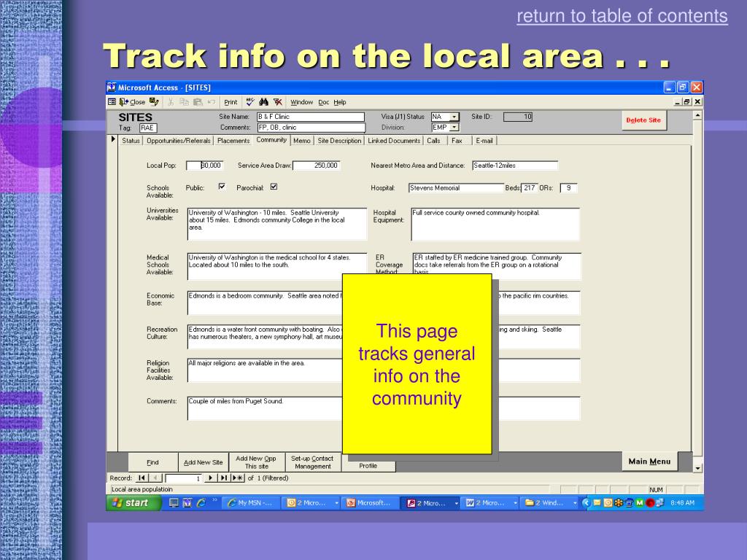Click Set-up Contact Management button
Viewport: 747px width, 560px height.
click(312, 462)
